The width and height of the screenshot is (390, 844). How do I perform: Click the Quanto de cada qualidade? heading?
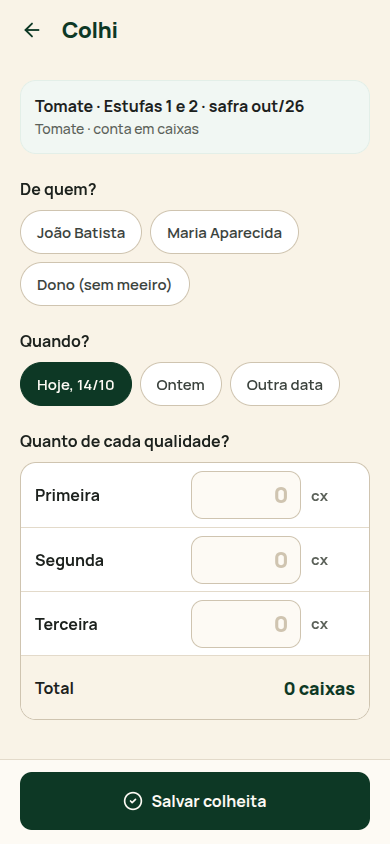124,441
